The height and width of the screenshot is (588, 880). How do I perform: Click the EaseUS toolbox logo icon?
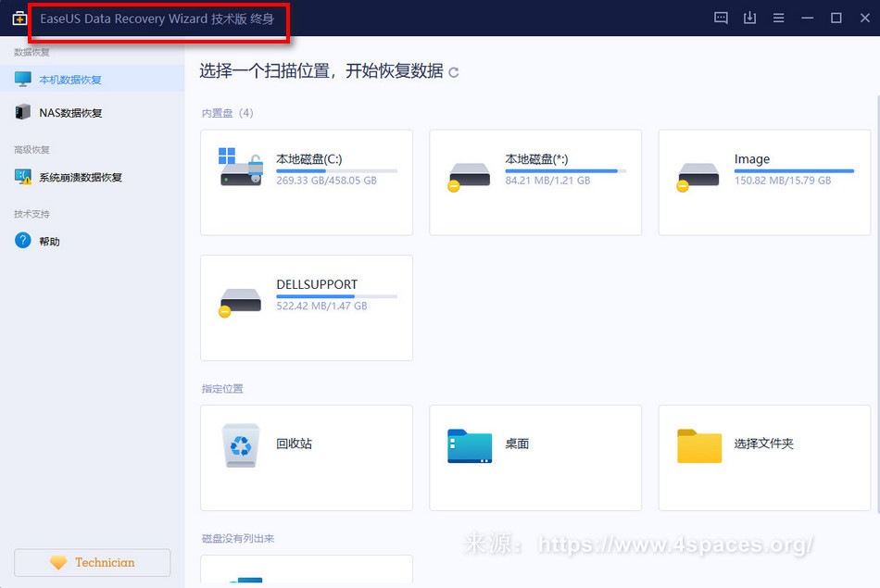coord(19,19)
